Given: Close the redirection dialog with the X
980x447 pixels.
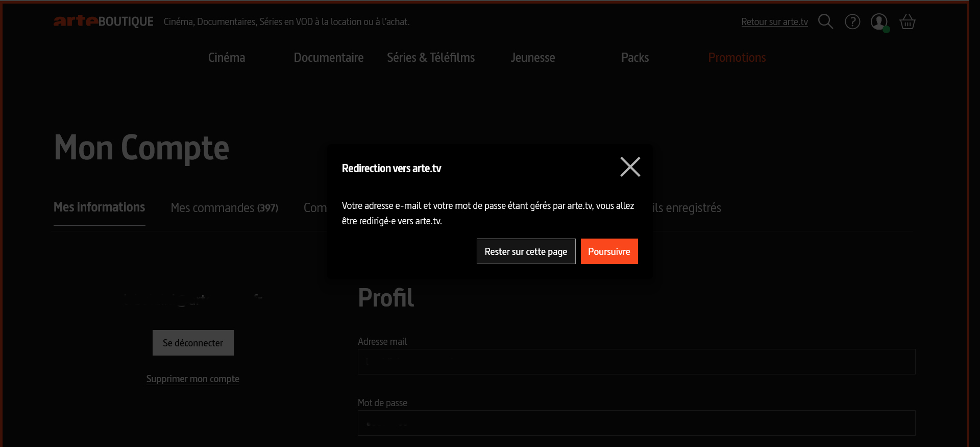Looking at the screenshot, I should pos(630,167).
